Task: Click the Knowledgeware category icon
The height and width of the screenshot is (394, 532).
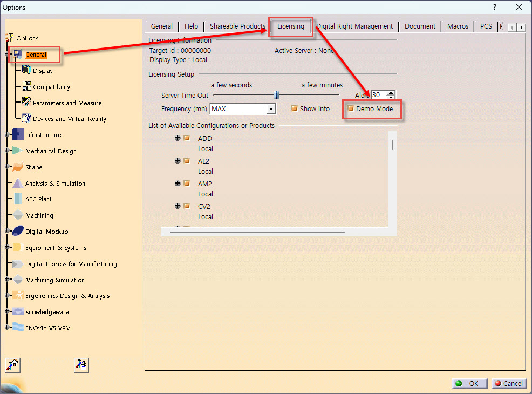Action: [x=18, y=311]
